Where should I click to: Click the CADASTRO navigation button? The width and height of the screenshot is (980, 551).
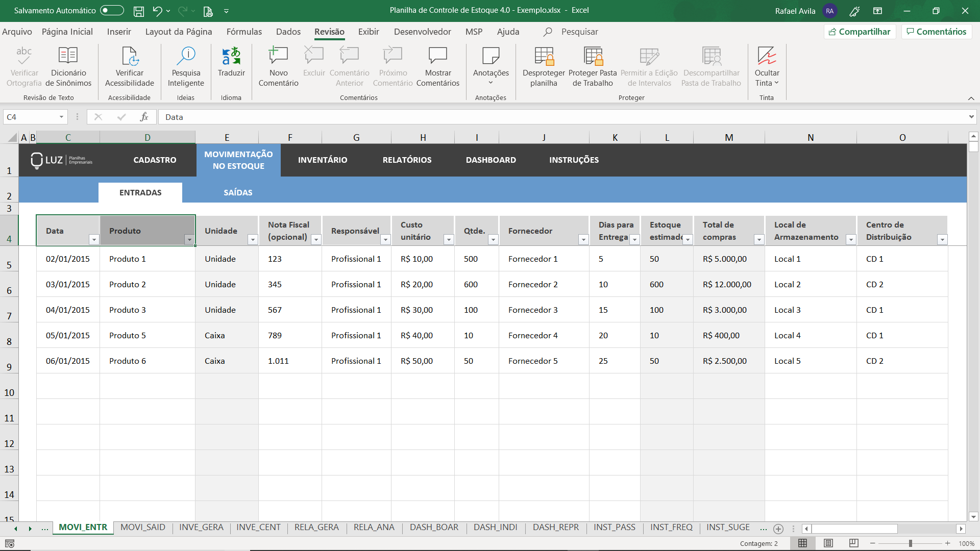coord(155,160)
